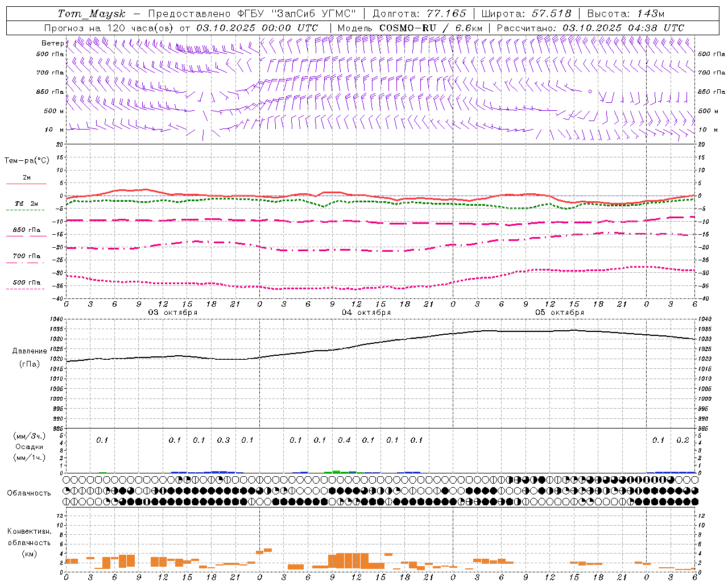728x582 pixels.
Task: Click the 'Рассчитано: 03.10.2025 04:38 UTC' timestamp
Action: coord(590,28)
